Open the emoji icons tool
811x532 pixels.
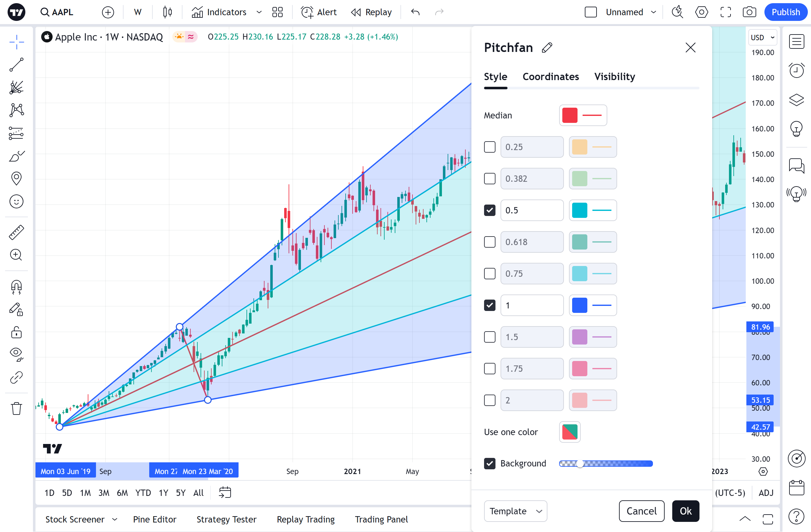[16, 202]
